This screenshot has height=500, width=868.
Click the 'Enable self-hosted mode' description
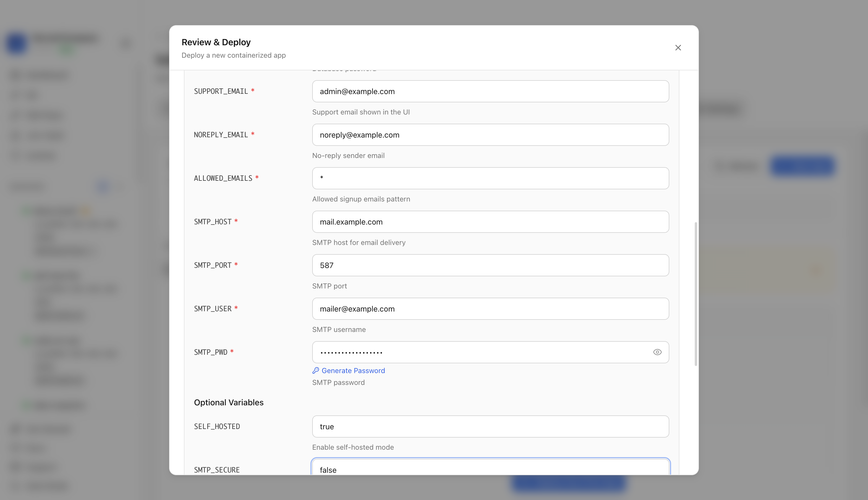click(x=353, y=447)
